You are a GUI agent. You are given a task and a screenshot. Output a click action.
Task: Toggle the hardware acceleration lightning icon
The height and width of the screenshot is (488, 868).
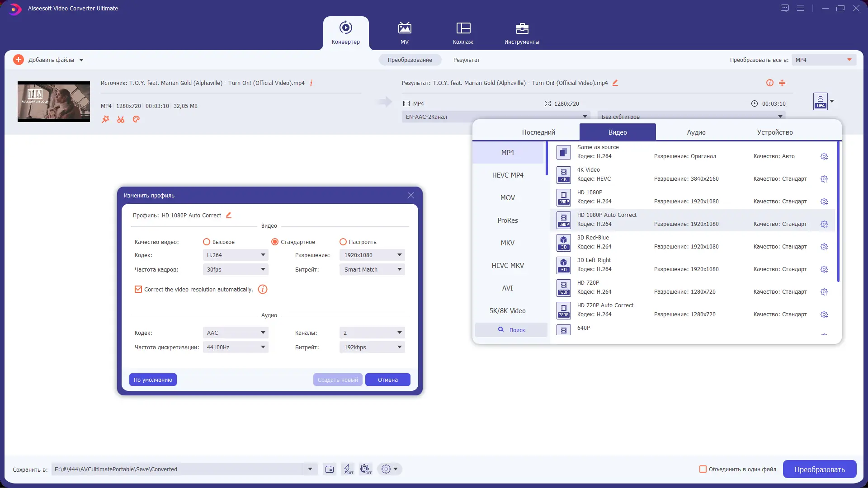click(x=348, y=469)
